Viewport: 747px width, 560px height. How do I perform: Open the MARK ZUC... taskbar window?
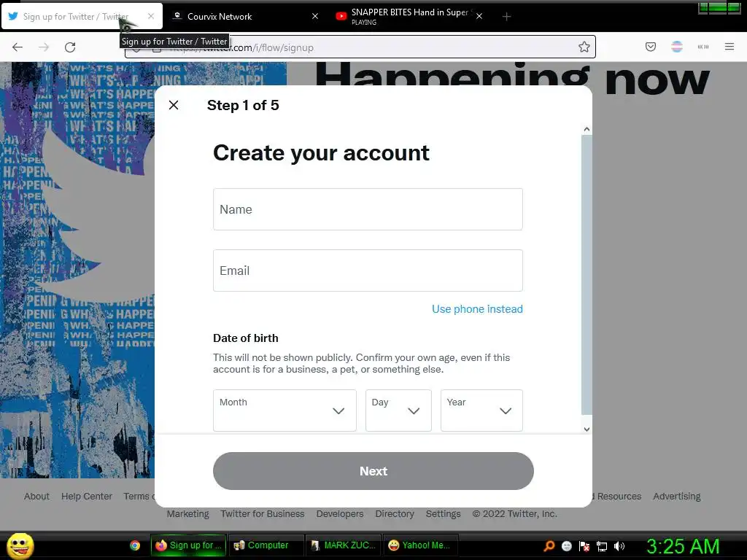(343, 545)
